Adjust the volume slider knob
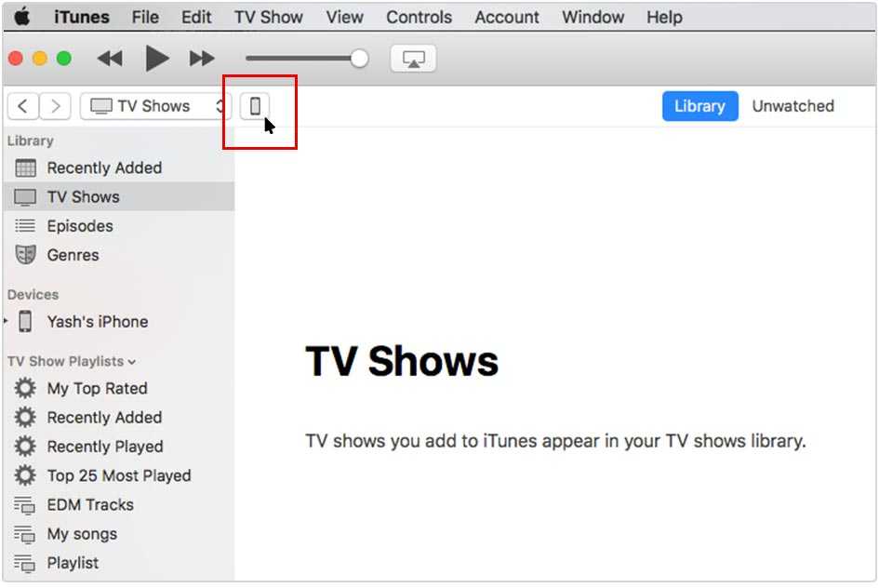This screenshot has height=588, width=879. click(x=359, y=59)
